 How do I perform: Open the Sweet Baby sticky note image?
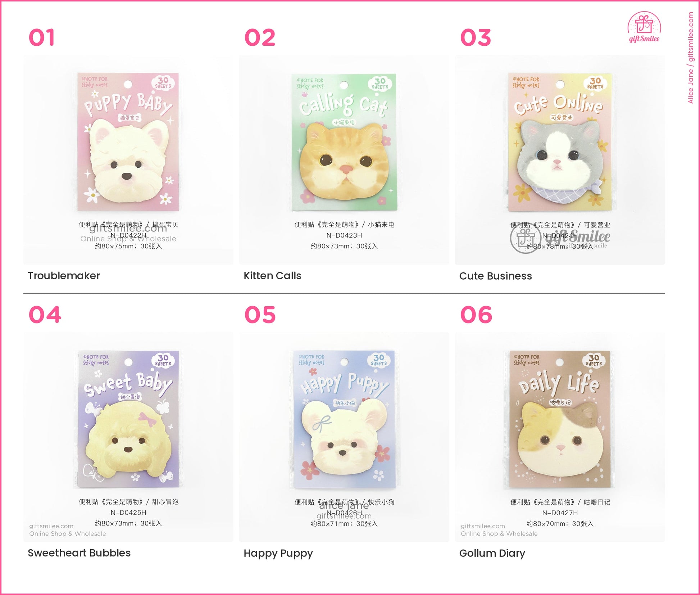pyautogui.click(x=128, y=437)
